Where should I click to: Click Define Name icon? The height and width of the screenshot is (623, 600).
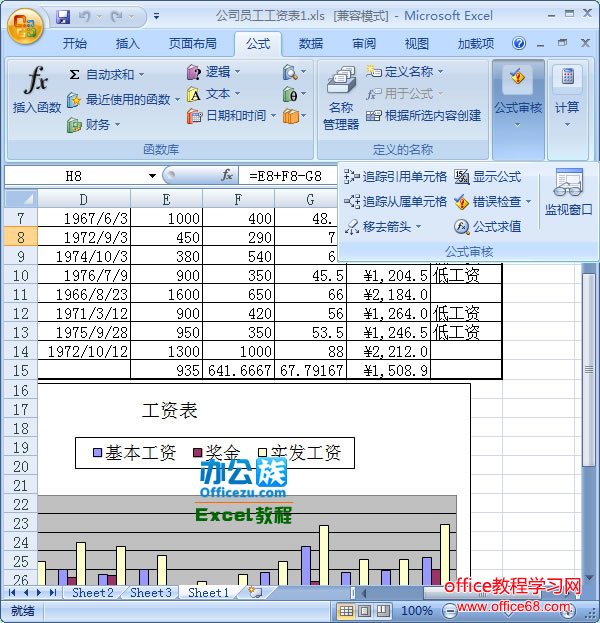374,72
